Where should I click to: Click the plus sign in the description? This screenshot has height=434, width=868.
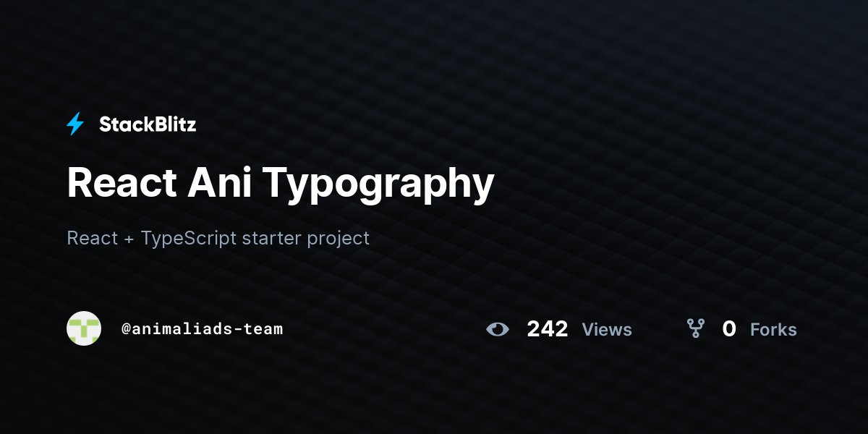129,239
